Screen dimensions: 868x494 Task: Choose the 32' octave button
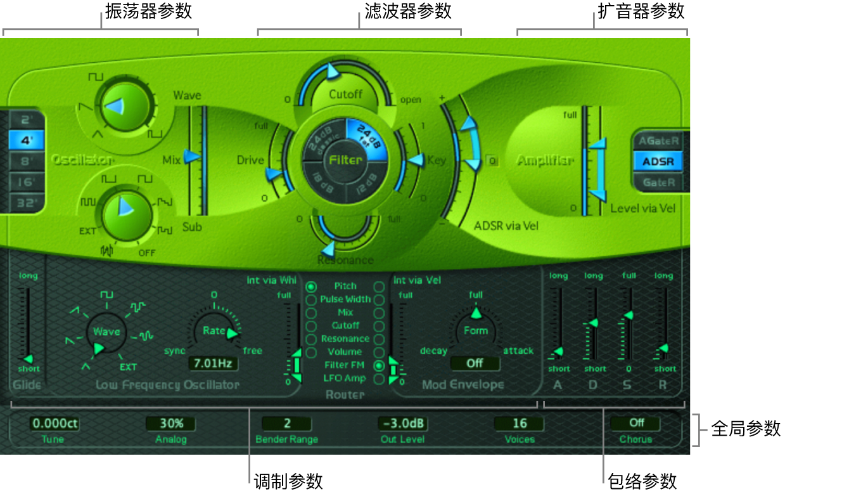pos(27,203)
